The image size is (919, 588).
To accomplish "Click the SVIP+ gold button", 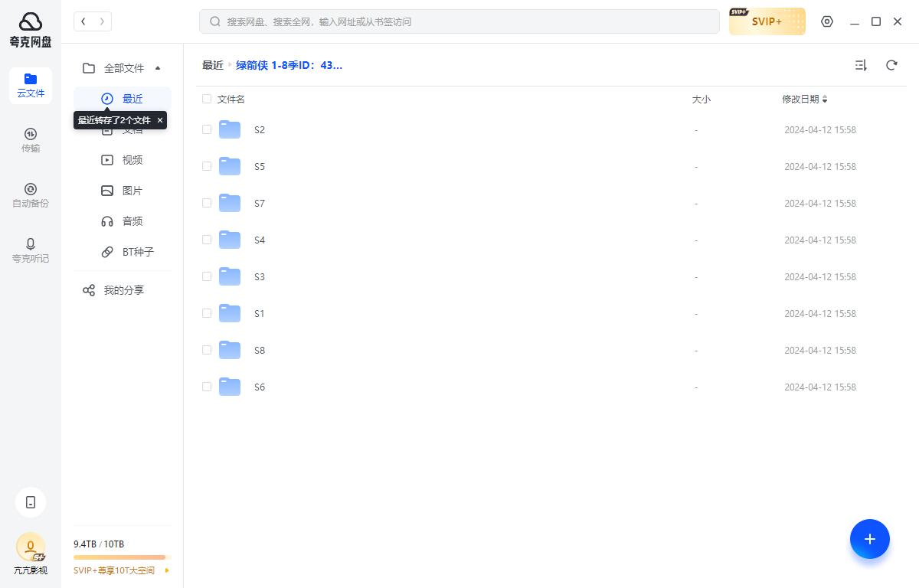I will pyautogui.click(x=767, y=21).
